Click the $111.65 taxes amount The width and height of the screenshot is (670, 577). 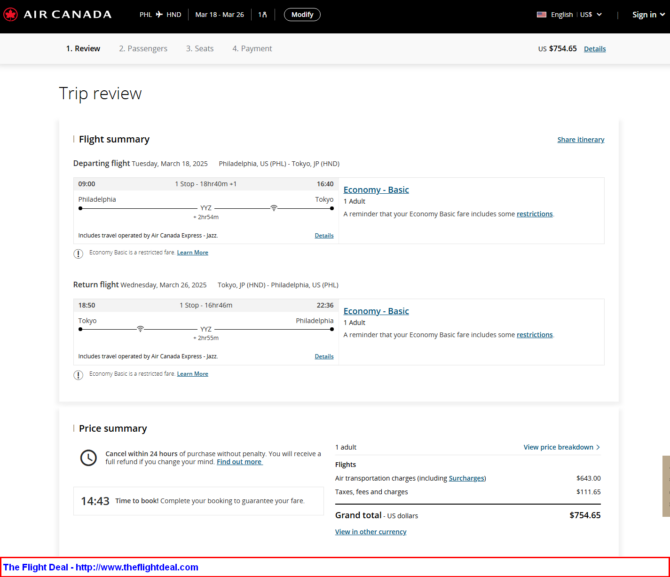588,492
